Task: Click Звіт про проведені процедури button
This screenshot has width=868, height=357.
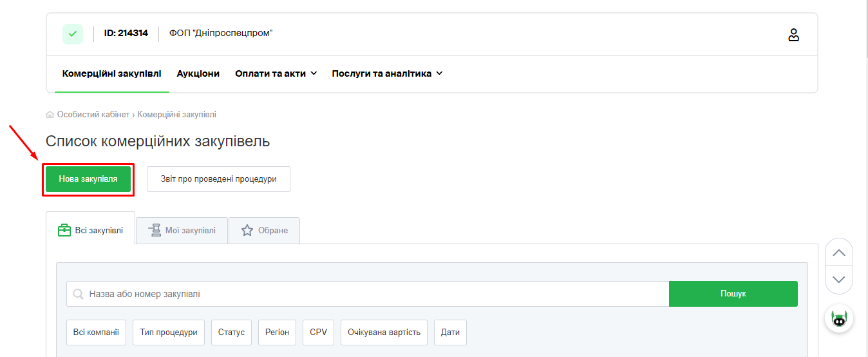Action: [x=218, y=179]
